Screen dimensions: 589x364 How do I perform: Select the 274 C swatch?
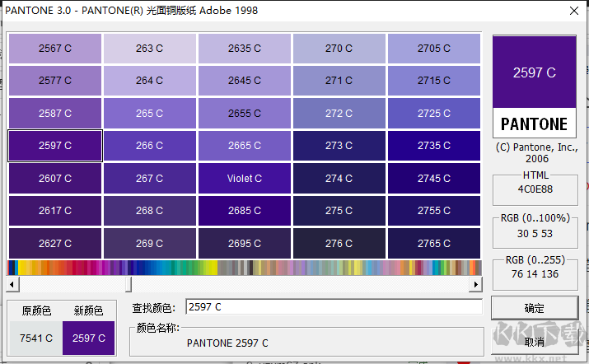pos(339,179)
